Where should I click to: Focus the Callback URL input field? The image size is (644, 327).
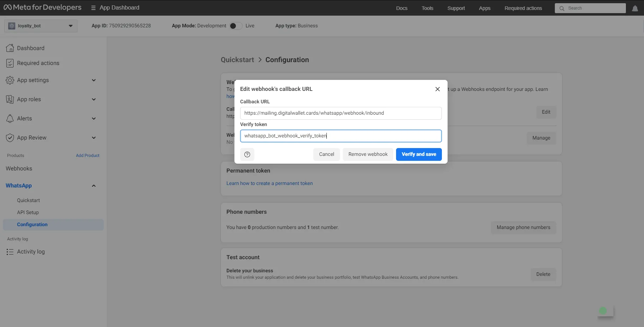[341, 113]
